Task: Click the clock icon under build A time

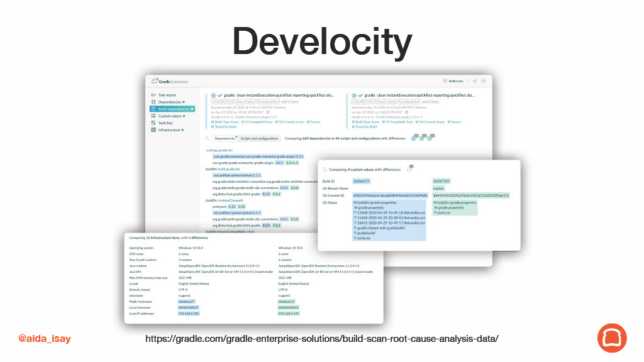Action: (268, 112)
